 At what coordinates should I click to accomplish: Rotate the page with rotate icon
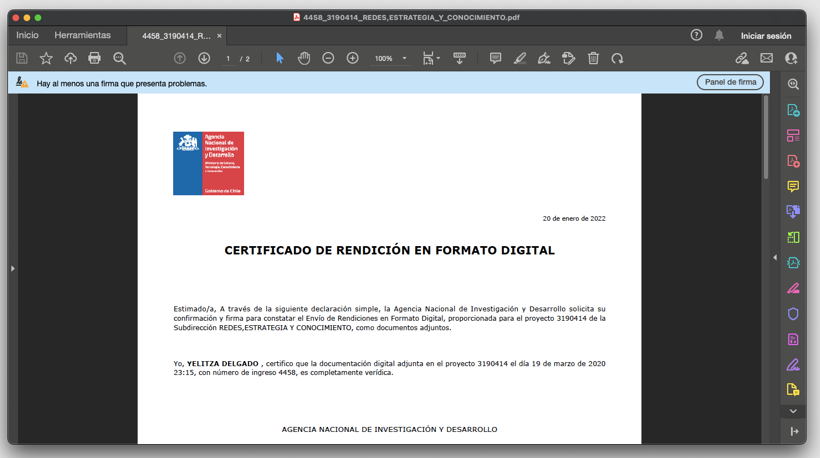coord(617,58)
